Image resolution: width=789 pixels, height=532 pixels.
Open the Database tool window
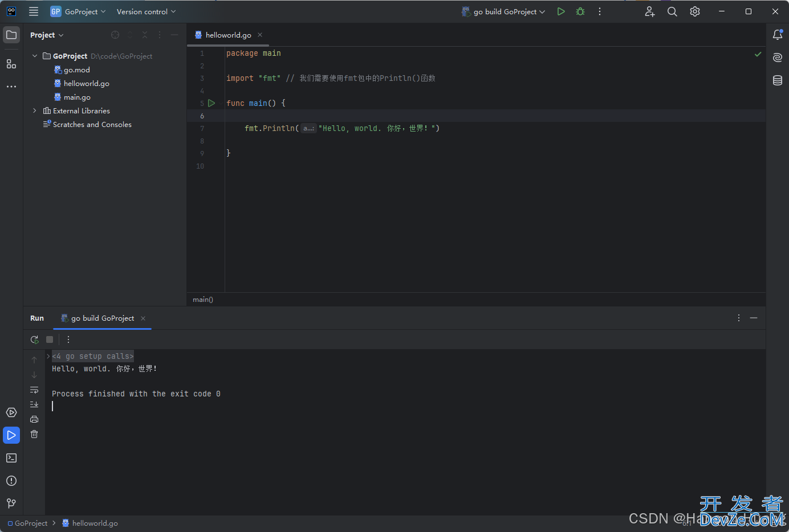coord(778,80)
